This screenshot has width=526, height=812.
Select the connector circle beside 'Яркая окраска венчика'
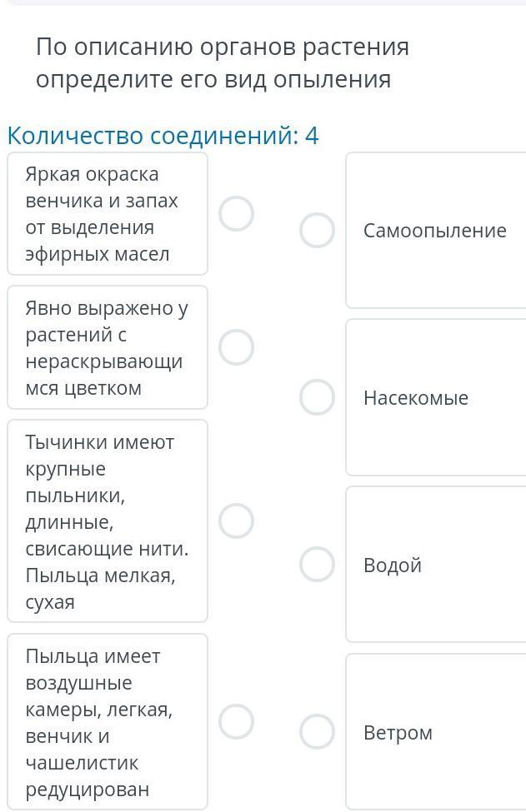coord(237,214)
